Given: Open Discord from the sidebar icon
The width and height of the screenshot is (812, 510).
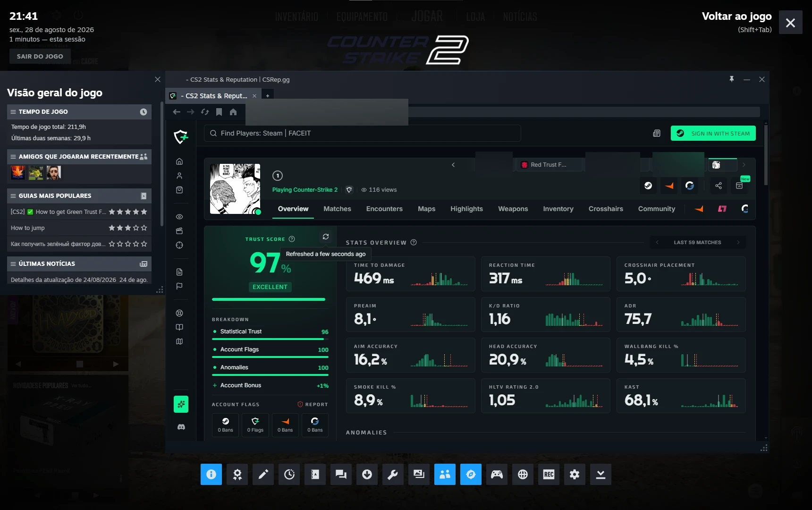Looking at the screenshot, I should pyautogui.click(x=181, y=427).
